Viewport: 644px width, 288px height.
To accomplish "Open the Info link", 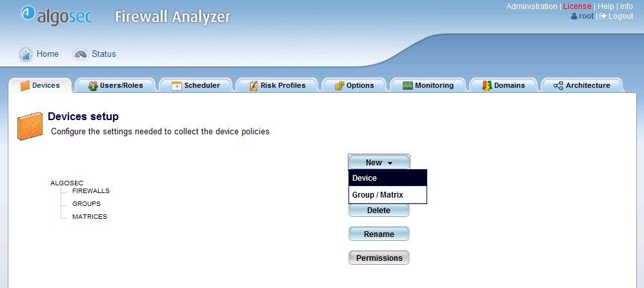I will [627, 6].
